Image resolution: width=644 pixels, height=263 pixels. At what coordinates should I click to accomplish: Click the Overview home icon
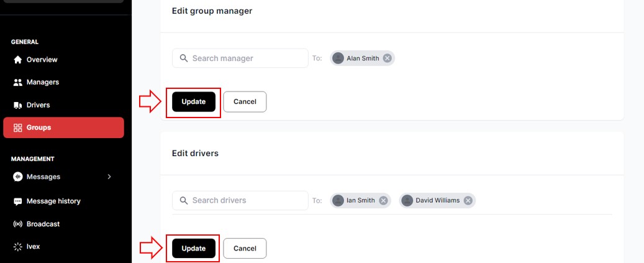(18, 60)
